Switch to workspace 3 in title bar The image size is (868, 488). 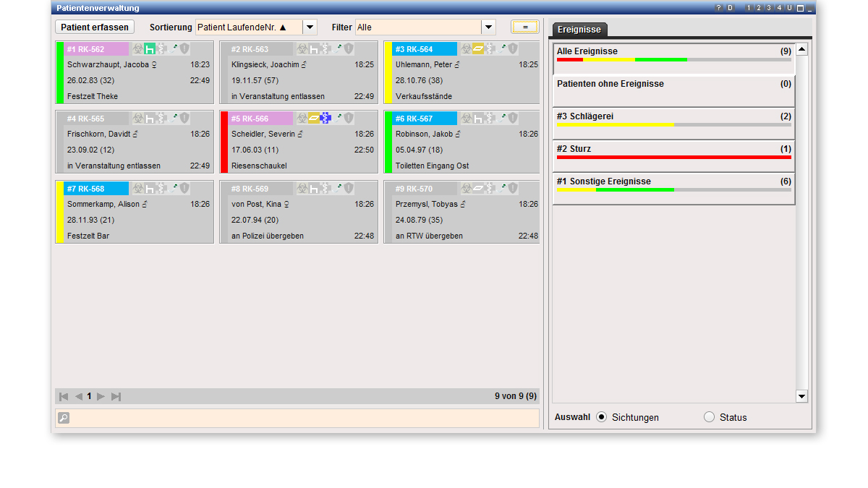coord(769,8)
